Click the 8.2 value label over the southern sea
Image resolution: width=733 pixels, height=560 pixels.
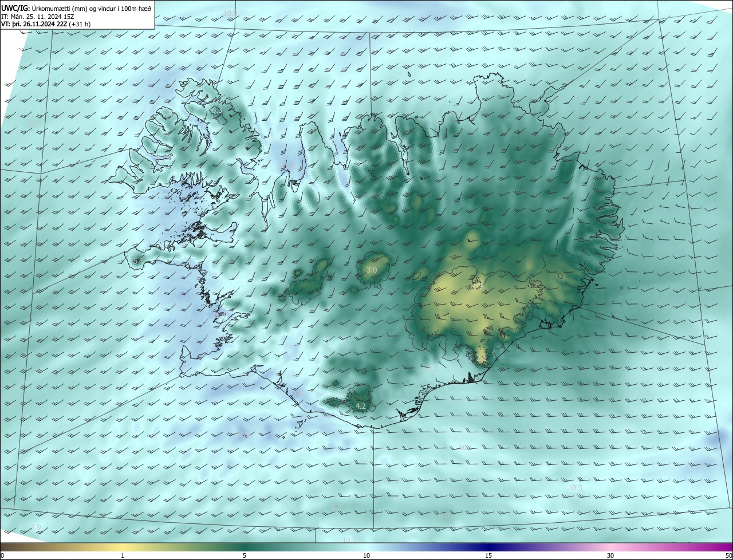point(336,507)
